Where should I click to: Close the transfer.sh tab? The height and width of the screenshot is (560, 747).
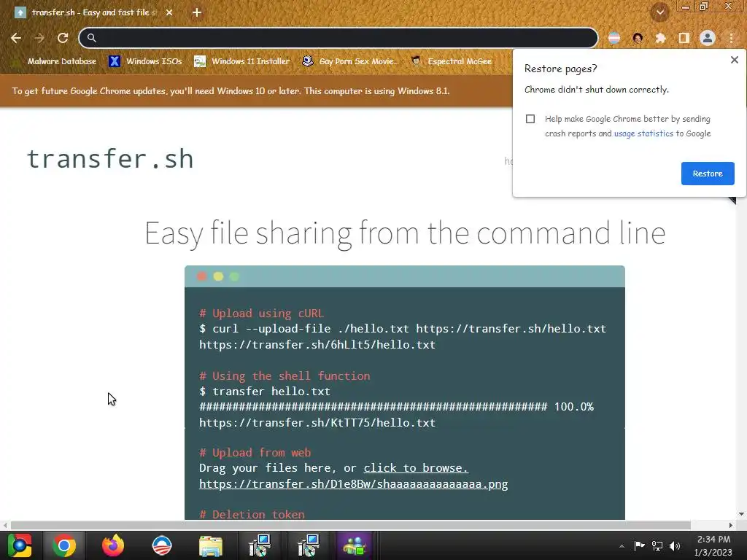pyautogui.click(x=169, y=12)
